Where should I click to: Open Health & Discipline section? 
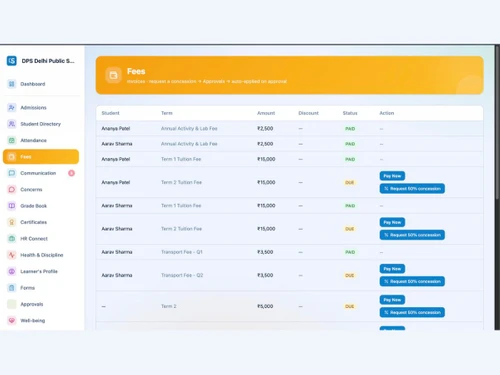pos(41,255)
